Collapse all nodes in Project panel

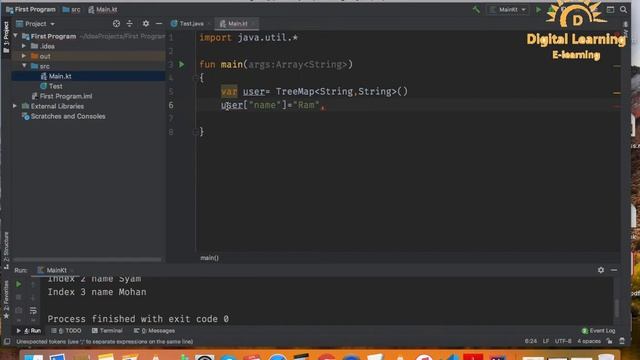point(129,24)
